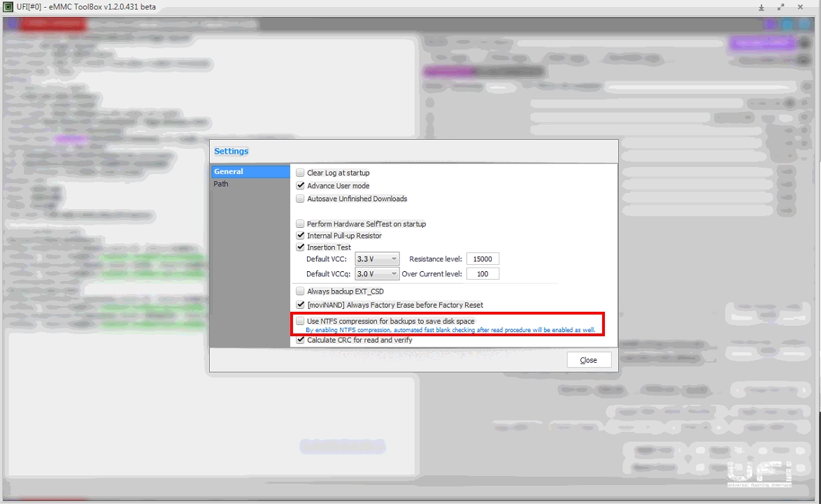
Task: Click the Resistance level field
Action: point(483,259)
